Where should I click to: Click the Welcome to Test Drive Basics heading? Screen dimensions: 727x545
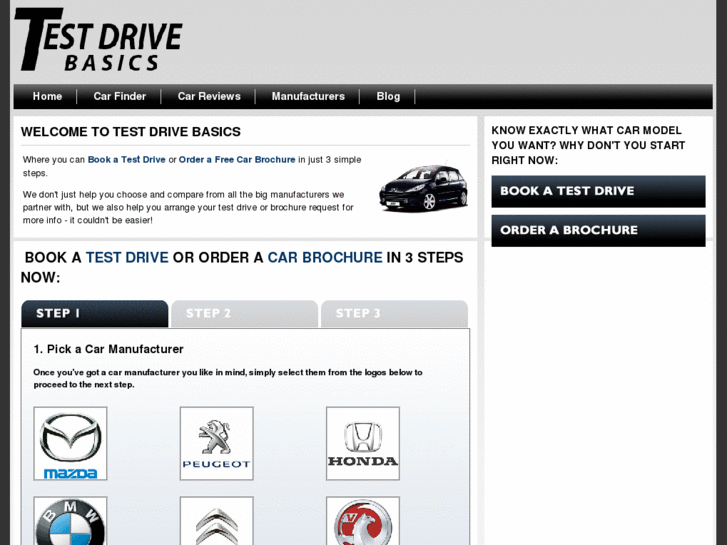(x=131, y=132)
